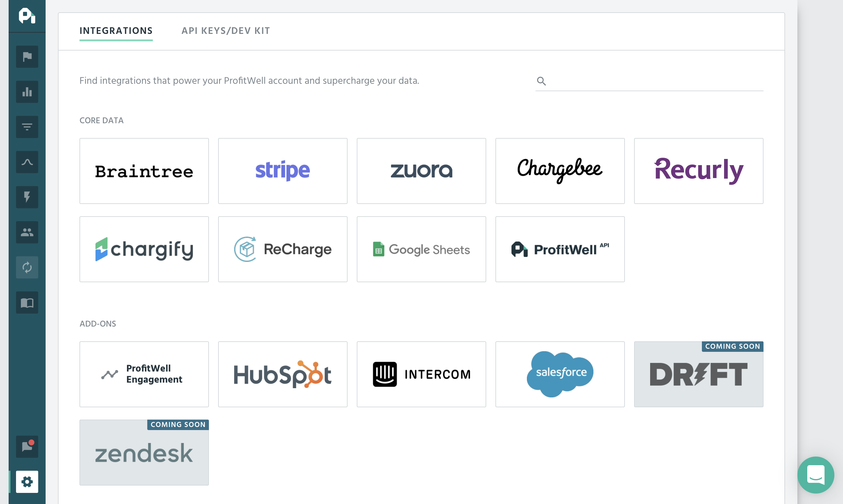Click the Core Data section heading
Image resolution: width=843 pixels, height=504 pixels.
pyautogui.click(x=102, y=120)
